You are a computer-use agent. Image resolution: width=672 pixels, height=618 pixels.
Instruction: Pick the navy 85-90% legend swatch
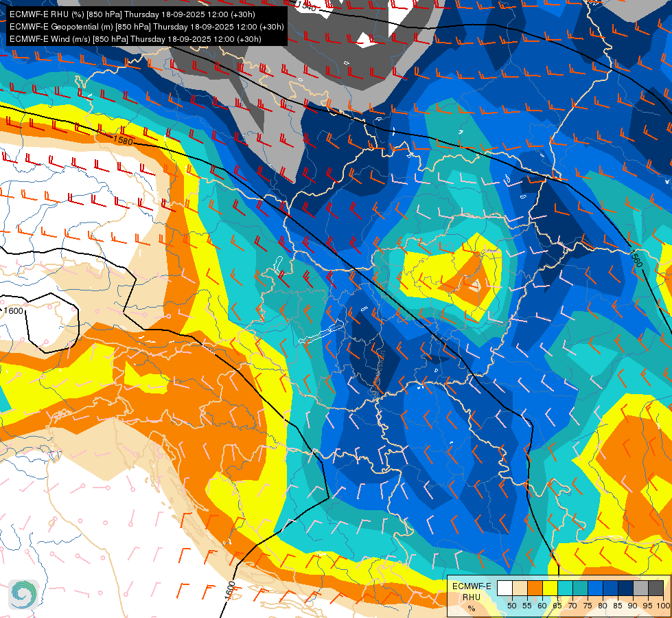coord(626,588)
